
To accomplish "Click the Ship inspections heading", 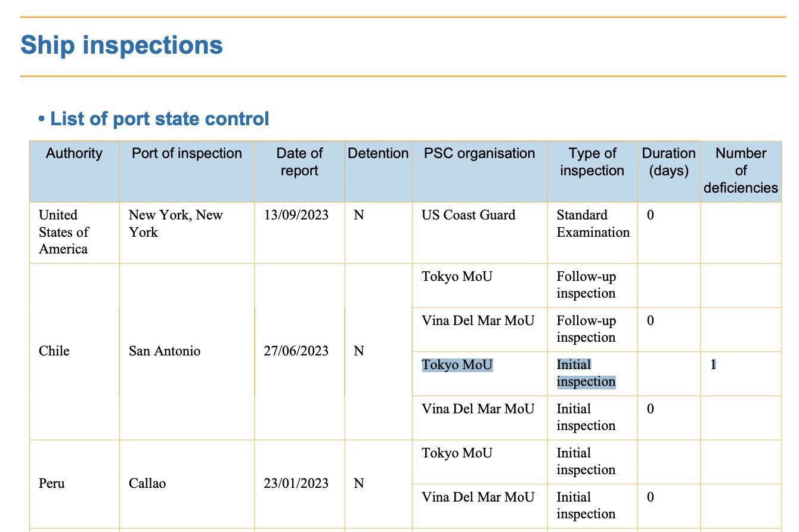I will tap(122, 45).
